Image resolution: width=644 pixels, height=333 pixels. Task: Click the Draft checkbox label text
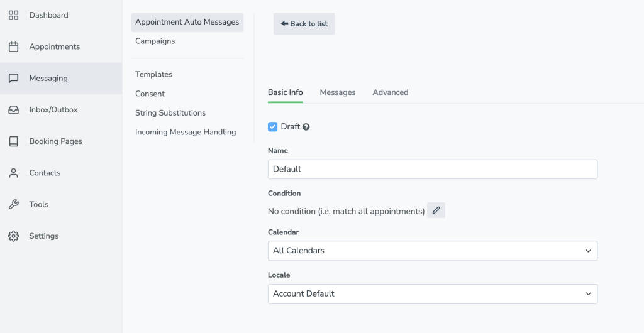291,127
